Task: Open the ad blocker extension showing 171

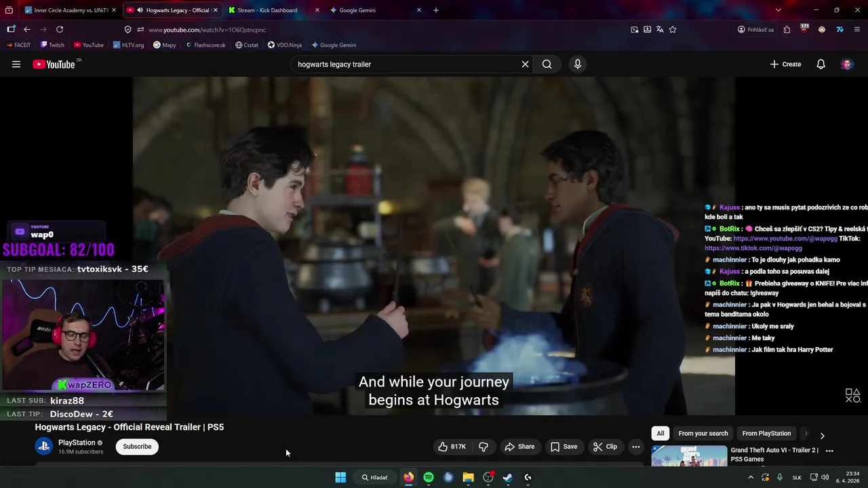Action: point(804,28)
